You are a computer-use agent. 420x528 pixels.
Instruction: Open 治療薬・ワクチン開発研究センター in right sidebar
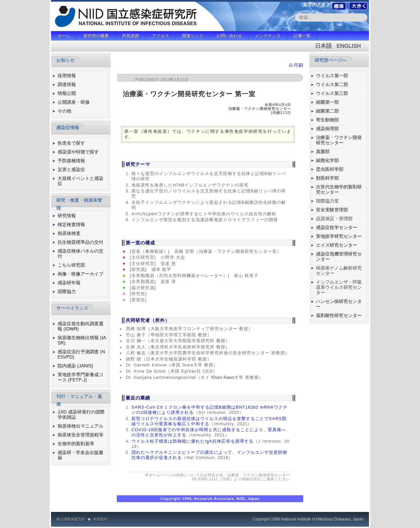point(339,140)
